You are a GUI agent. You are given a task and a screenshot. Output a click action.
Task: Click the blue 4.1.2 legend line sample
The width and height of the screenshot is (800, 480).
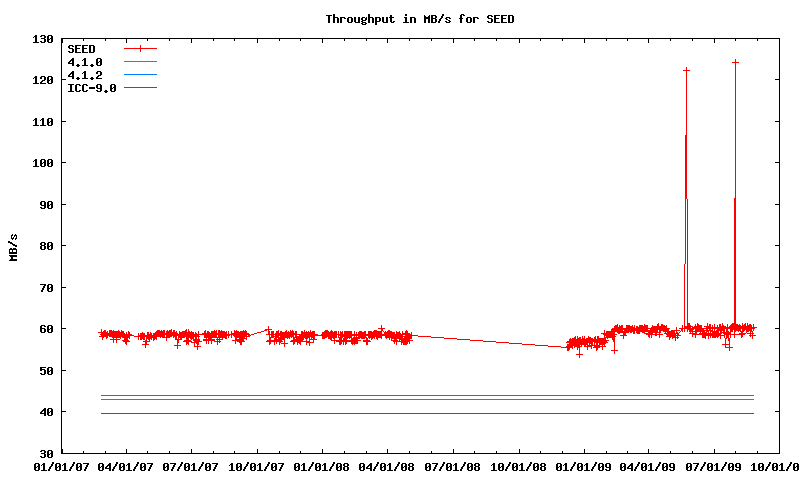[x=141, y=75]
